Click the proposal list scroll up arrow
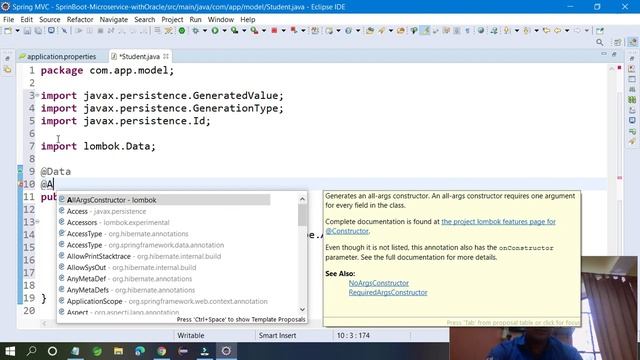This screenshot has width=640, height=360. click(302, 199)
